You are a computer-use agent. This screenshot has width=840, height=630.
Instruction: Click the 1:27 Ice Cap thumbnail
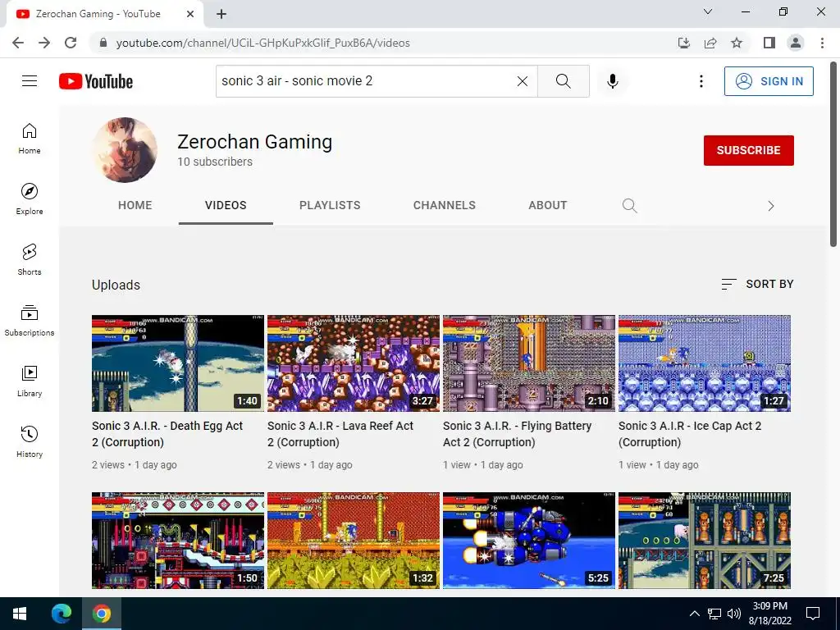coord(705,363)
